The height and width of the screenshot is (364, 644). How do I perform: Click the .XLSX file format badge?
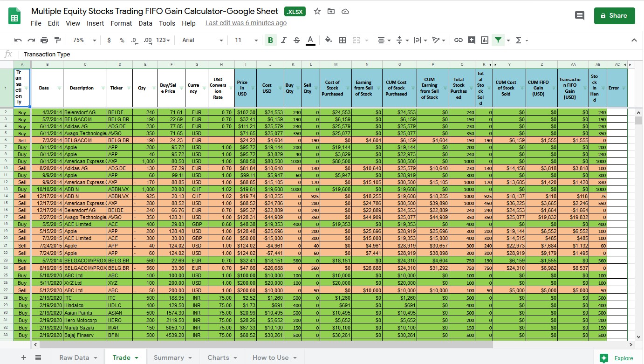coord(295,12)
